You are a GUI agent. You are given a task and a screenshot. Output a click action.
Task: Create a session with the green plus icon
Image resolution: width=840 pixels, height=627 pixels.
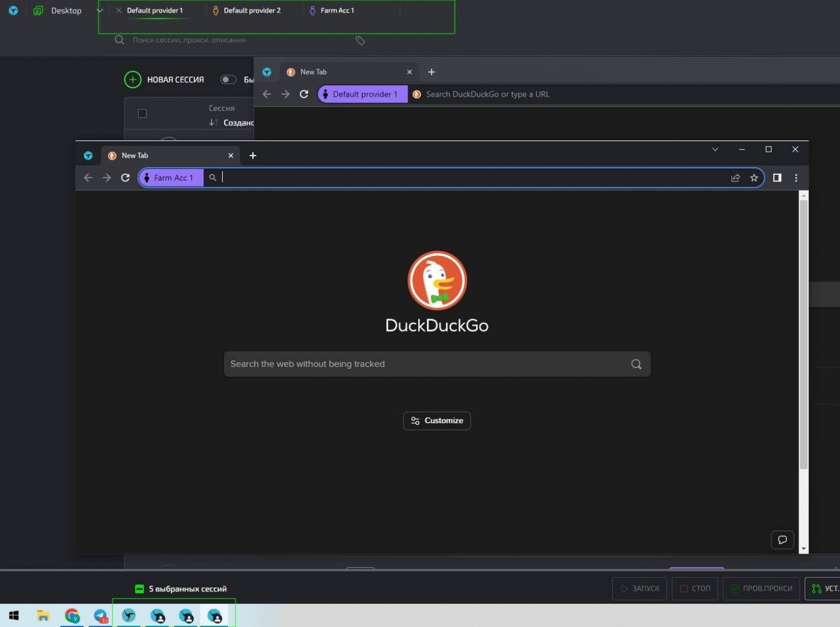[133, 79]
